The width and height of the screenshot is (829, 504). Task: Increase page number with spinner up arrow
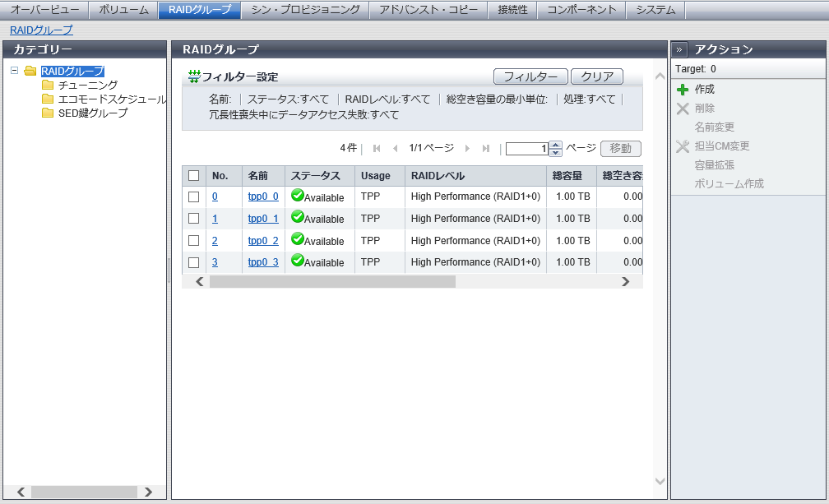[x=555, y=146]
